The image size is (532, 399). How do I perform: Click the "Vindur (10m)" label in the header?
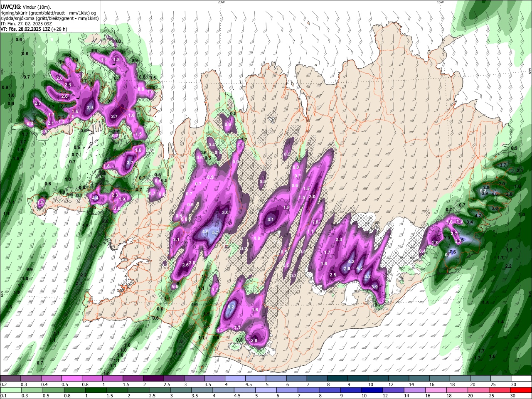click(36, 7)
